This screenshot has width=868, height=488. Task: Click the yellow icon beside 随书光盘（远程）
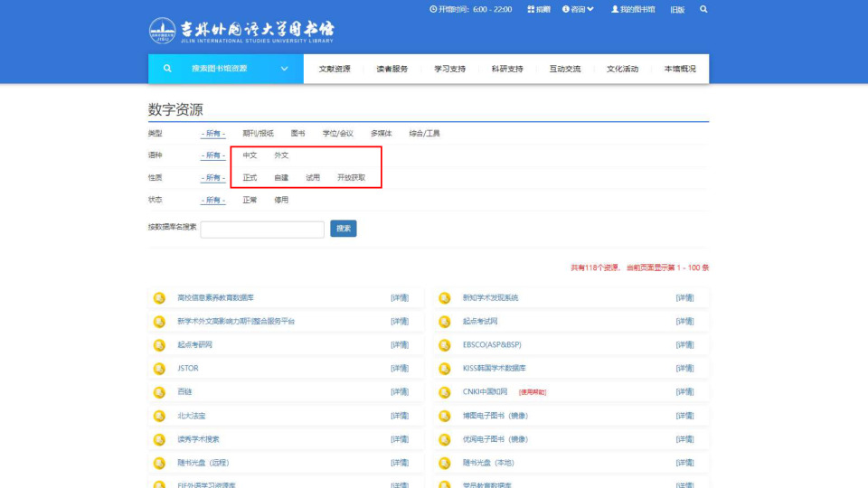(x=159, y=463)
